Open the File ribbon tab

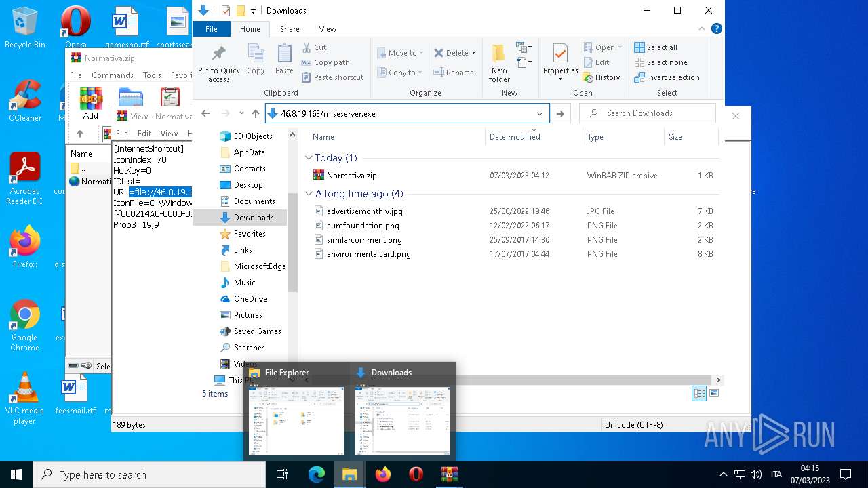(212, 29)
